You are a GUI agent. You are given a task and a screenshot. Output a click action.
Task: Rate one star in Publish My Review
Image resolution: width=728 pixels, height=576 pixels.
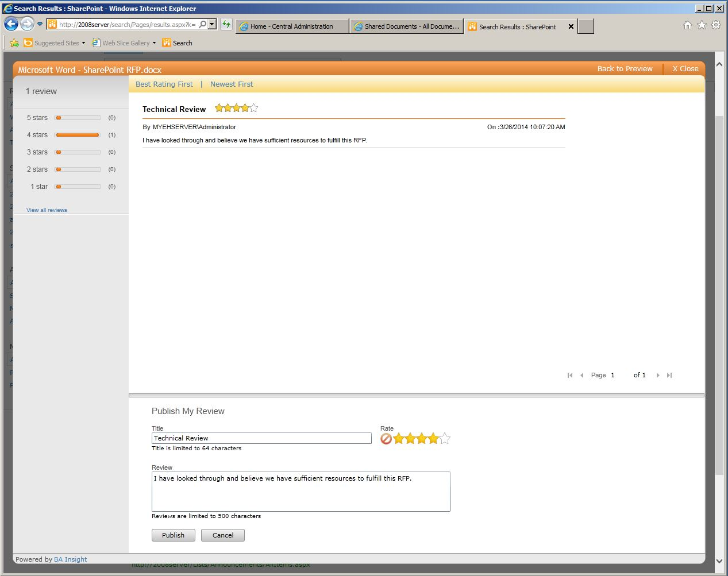(x=399, y=439)
